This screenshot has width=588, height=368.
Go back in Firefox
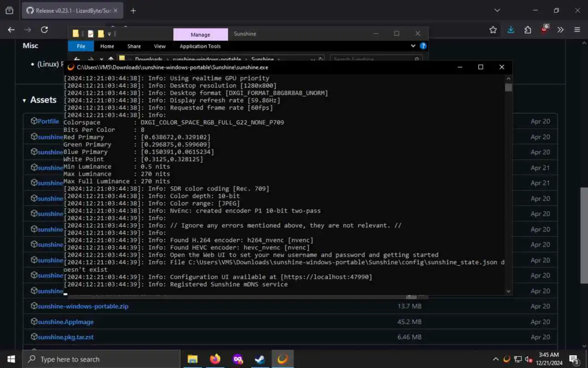click(x=11, y=29)
